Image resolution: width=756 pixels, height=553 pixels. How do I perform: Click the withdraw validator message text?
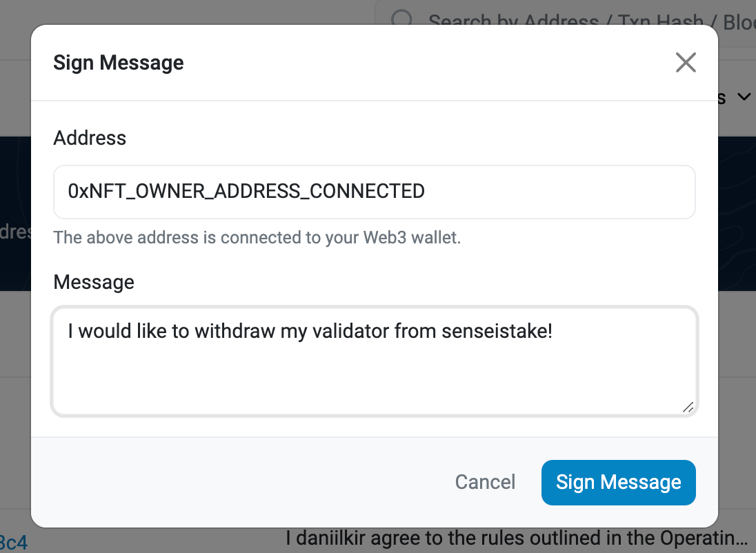310,331
